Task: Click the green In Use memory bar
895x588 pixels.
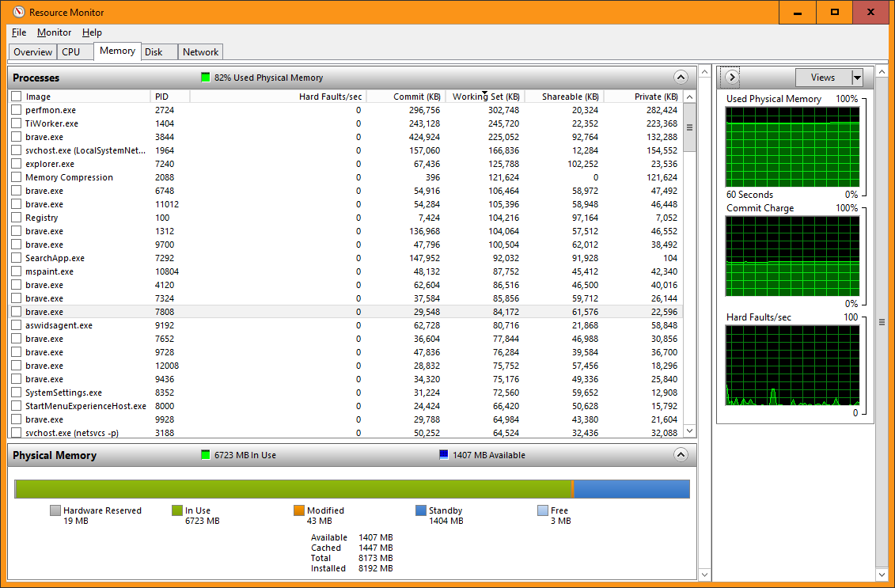Action: (293, 489)
